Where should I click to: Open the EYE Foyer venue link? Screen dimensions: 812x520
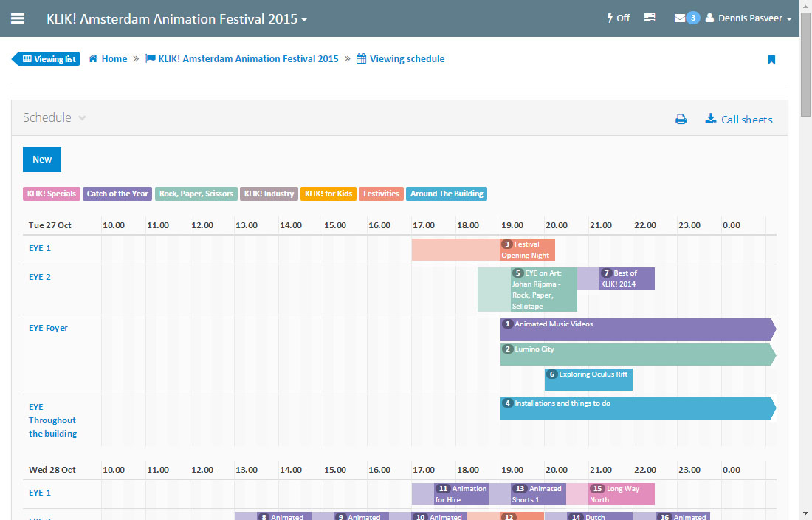click(x=48, y=328)
